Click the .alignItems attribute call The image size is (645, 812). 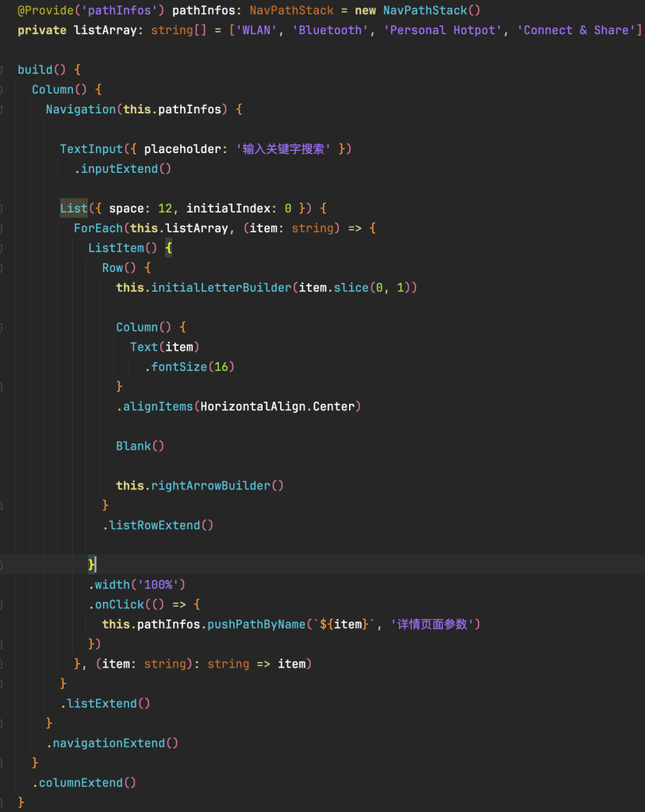(155, 407)
